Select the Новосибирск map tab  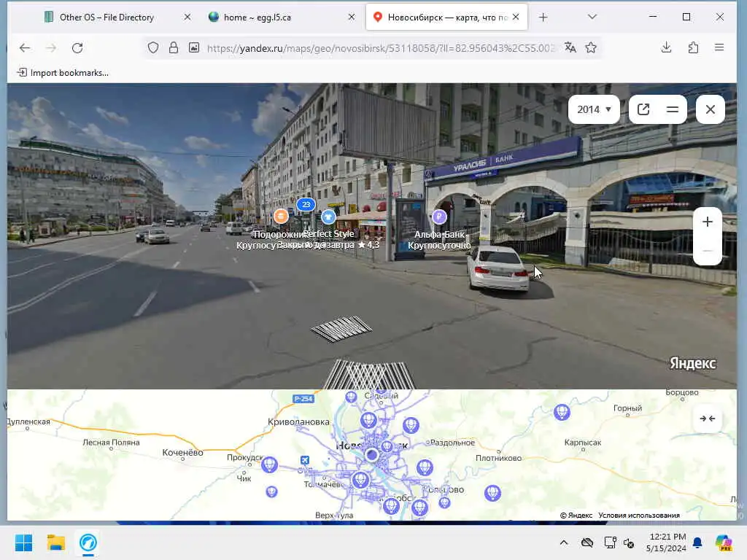point(447,17)
